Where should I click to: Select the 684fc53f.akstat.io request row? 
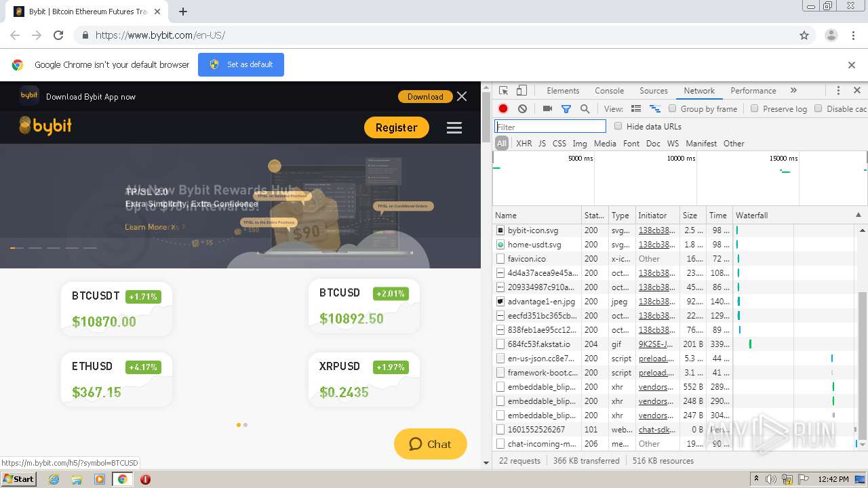tap(674, 344)
